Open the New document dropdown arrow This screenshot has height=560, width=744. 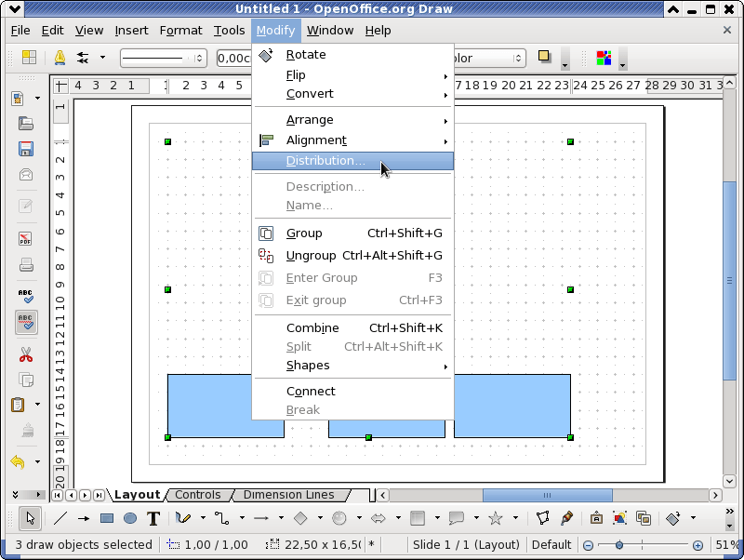click(37, 99)
